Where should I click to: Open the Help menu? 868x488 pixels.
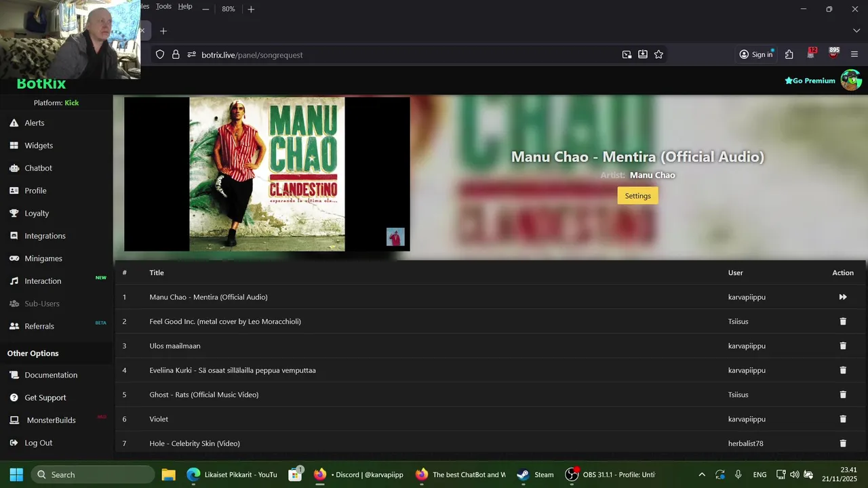coord(185,6)
